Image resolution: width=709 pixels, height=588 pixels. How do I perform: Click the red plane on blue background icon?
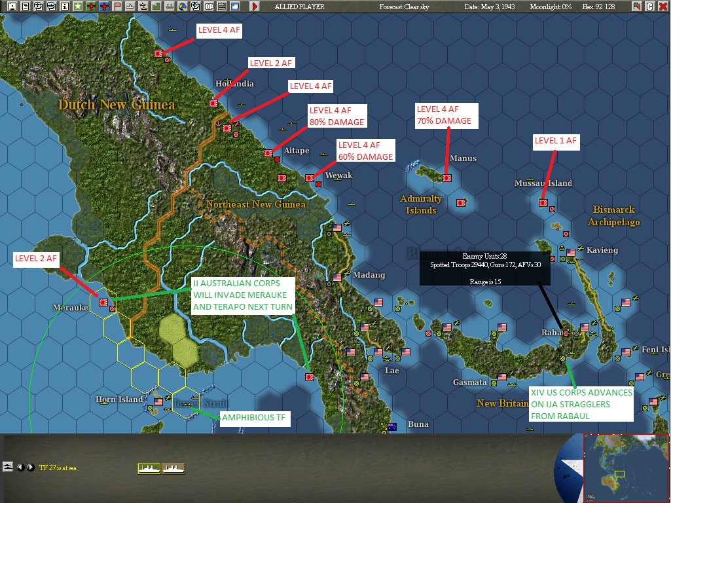pyautogui.click(x=104, y=7)
